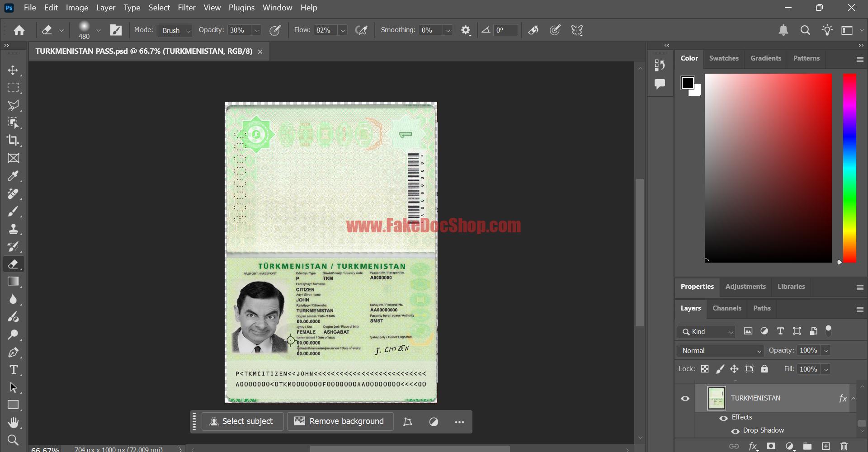The height and width of the screenshot is (452, 868).
Task: Toggle visibility of the layer Effects
Action: [x=723, y=418]
